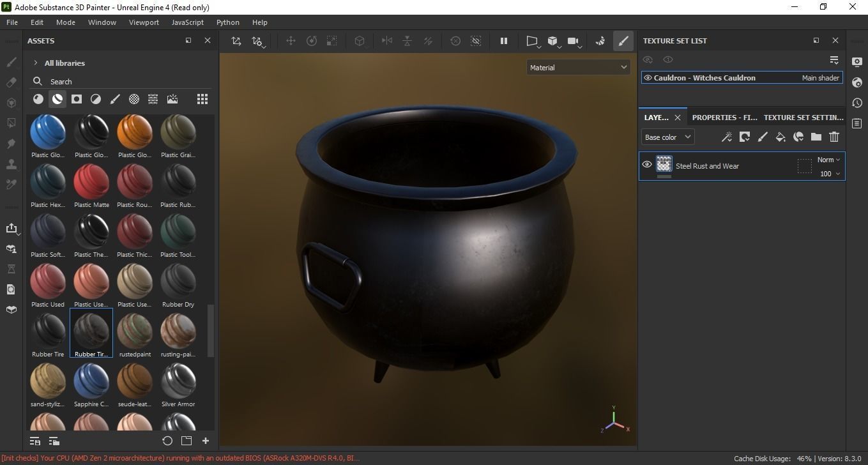Filter assets by Environment maps icon

172,99
